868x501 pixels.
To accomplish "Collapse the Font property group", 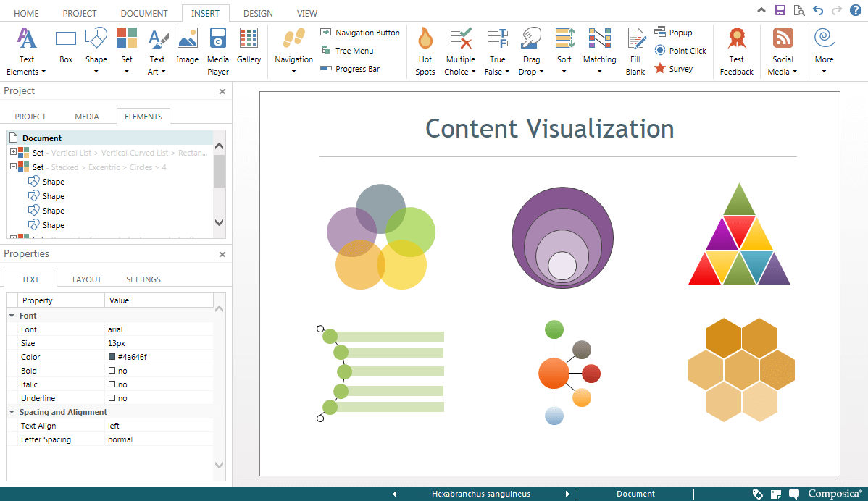I will [12, 316].
